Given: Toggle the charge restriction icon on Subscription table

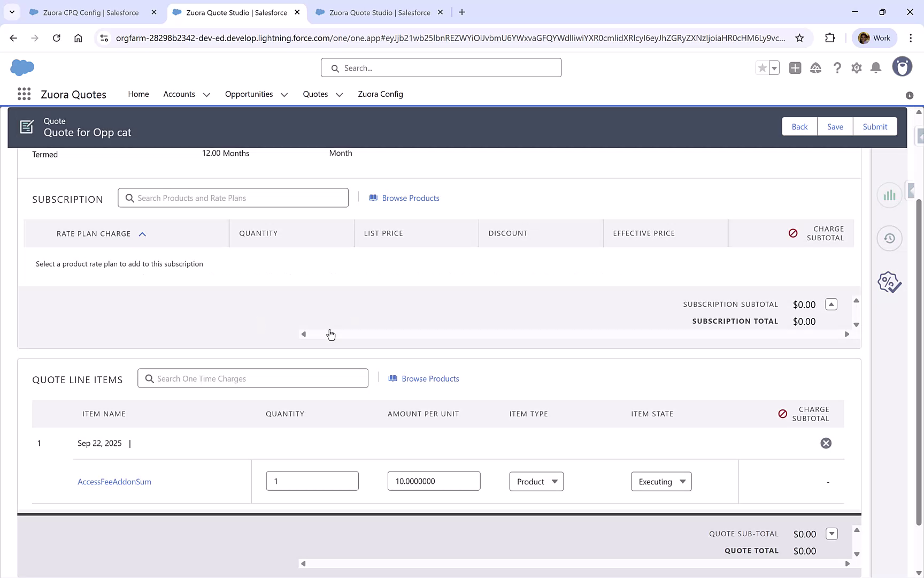Looking at the screenshot, I should coord(792,233).
